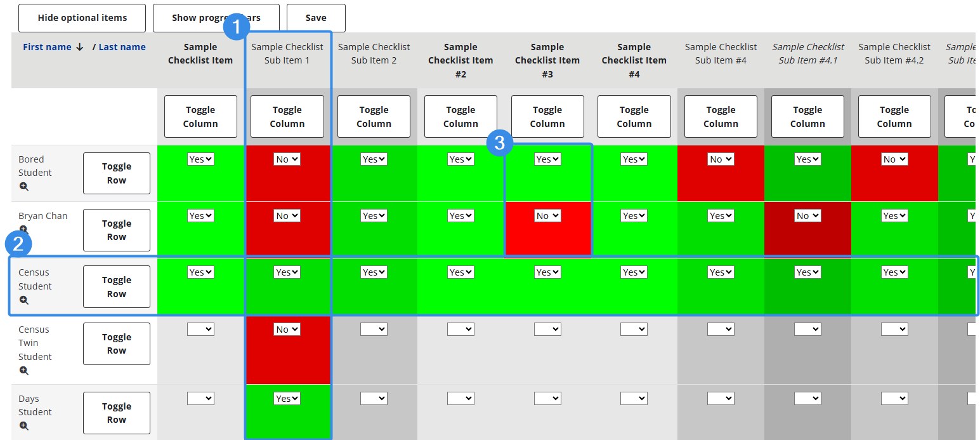Click magnifier icon under Census Twin Student
Viewport: 980px width, 440px height.
click(x=24, y=371)
